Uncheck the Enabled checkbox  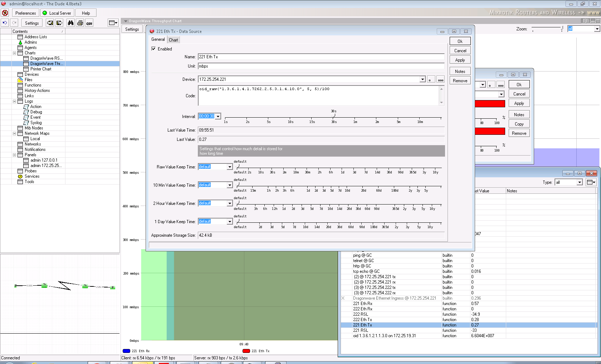154,49
